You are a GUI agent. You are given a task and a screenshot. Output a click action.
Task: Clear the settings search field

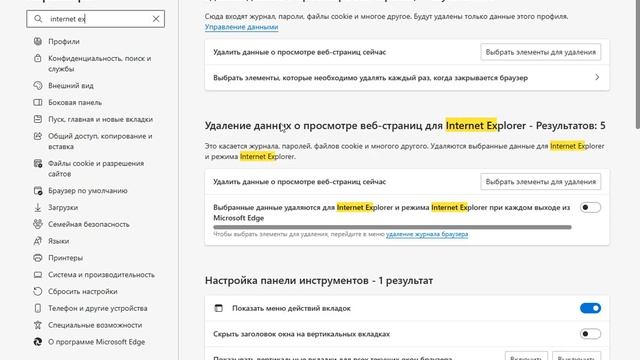(x=156, y=19)
